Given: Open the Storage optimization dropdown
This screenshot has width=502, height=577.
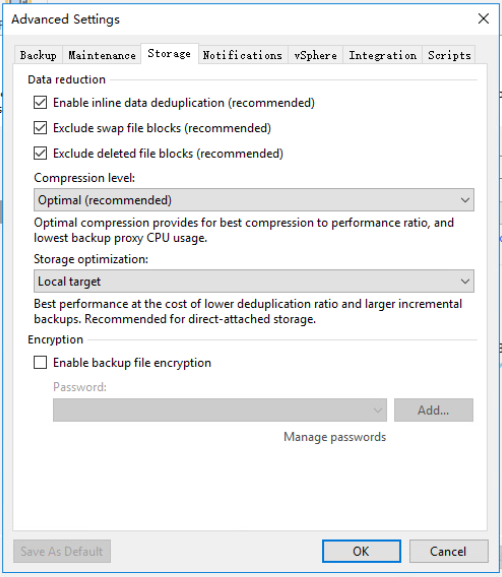Looking at the screenshot, I should pos(254,281).
